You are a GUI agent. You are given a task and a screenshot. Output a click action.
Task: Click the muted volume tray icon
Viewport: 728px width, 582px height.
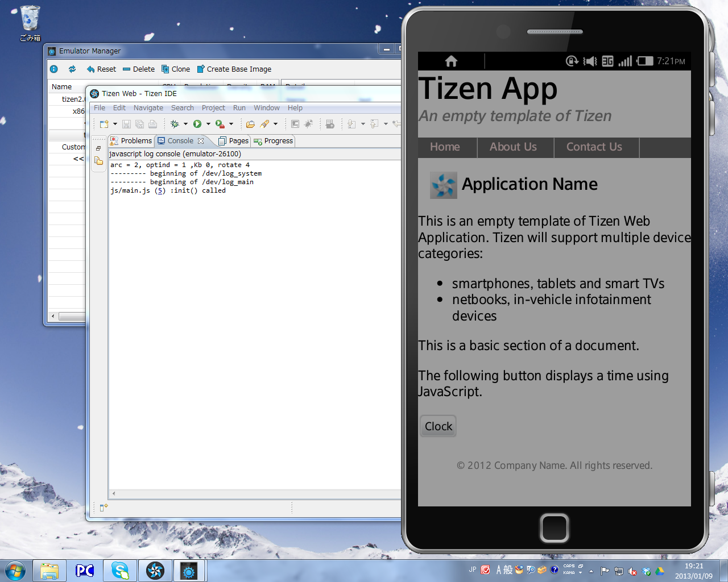click(632, 571)
